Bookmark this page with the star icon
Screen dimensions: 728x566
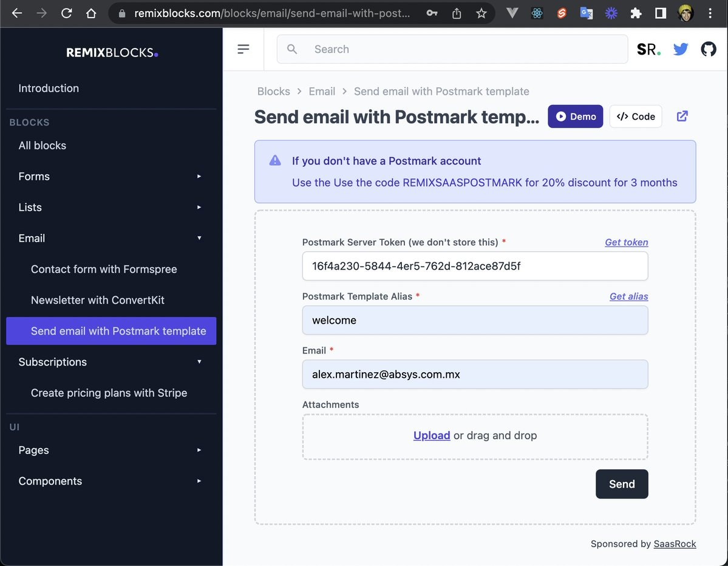481,13
